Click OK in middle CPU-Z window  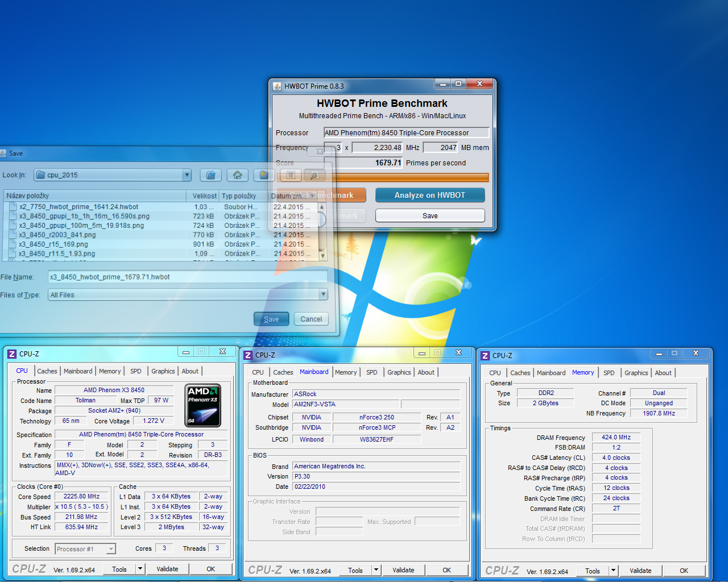pos(446,570)
